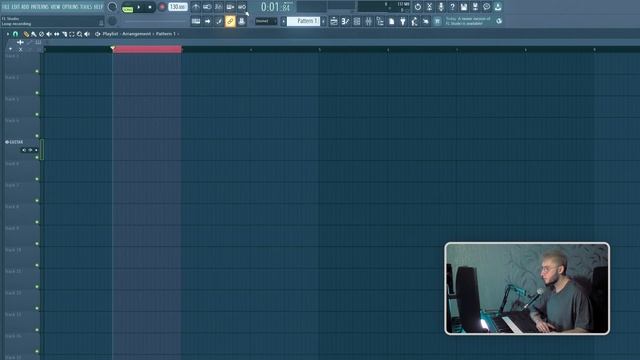The image size is (640, 360).
Task: Select the Playback speaker tool
Action: [87, 34]
